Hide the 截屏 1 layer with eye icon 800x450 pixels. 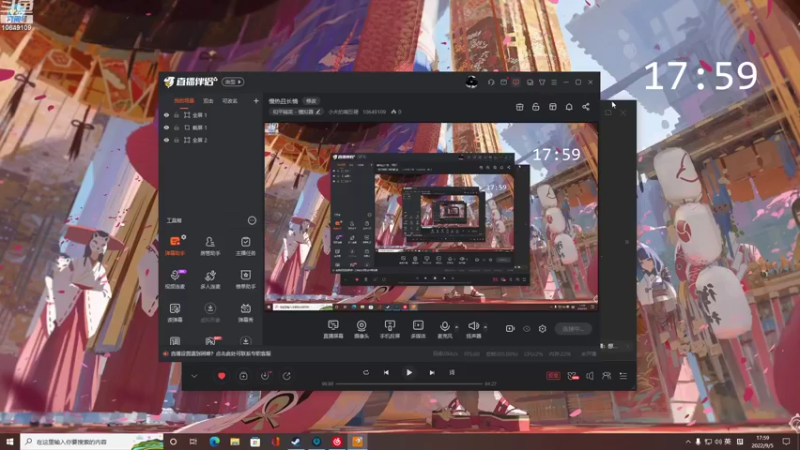tap(166, 128)
